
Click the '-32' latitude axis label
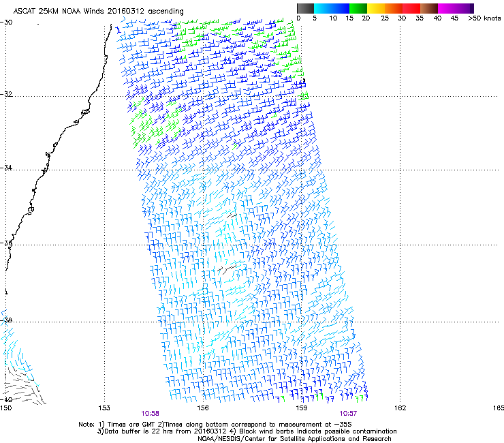pos(6,94)
